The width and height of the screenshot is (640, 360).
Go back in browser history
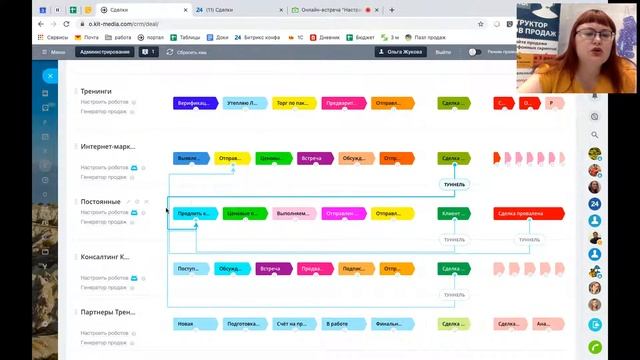click(x=41, y=24)
